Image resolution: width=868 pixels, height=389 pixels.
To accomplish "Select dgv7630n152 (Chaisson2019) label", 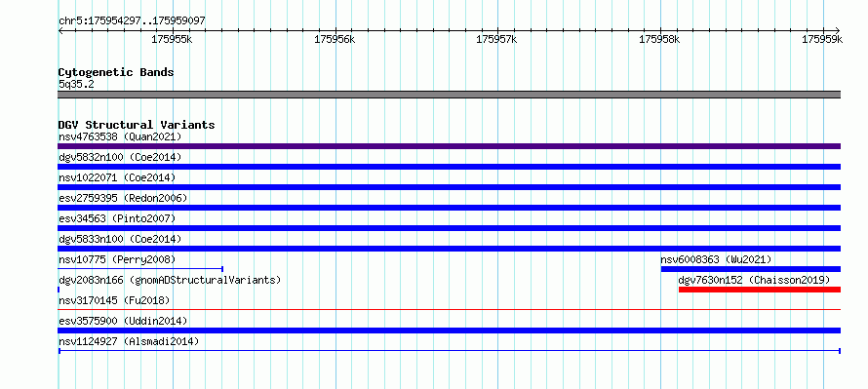I will click(x=754, y=280).
